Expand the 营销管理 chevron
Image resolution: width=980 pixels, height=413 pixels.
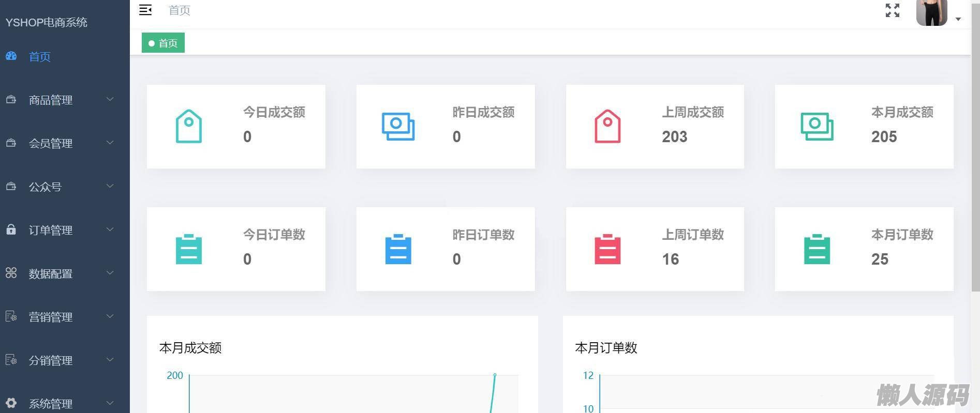[x=110, y=316]
